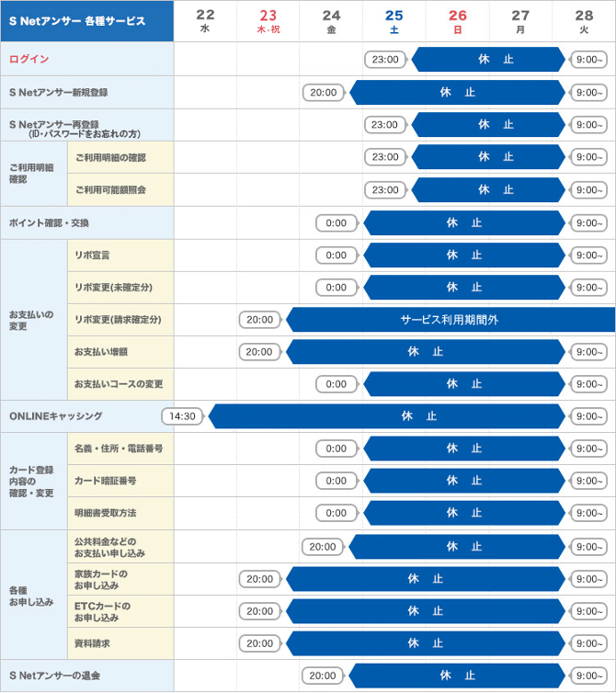Screen dimensions: 616x693
Task: Click the S Netアンサーの退会 row label
Action: 53,676
